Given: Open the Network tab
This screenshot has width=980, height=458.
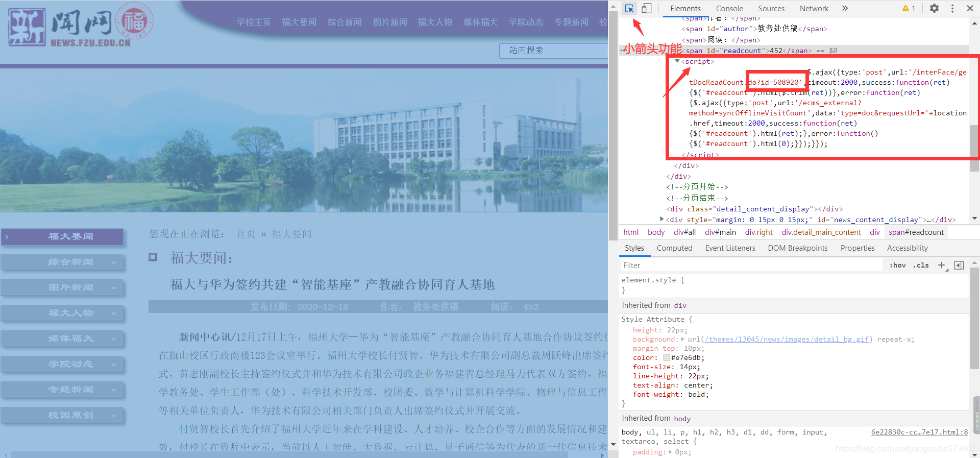Looking at the screenshot, I should (x=814, y=8).
